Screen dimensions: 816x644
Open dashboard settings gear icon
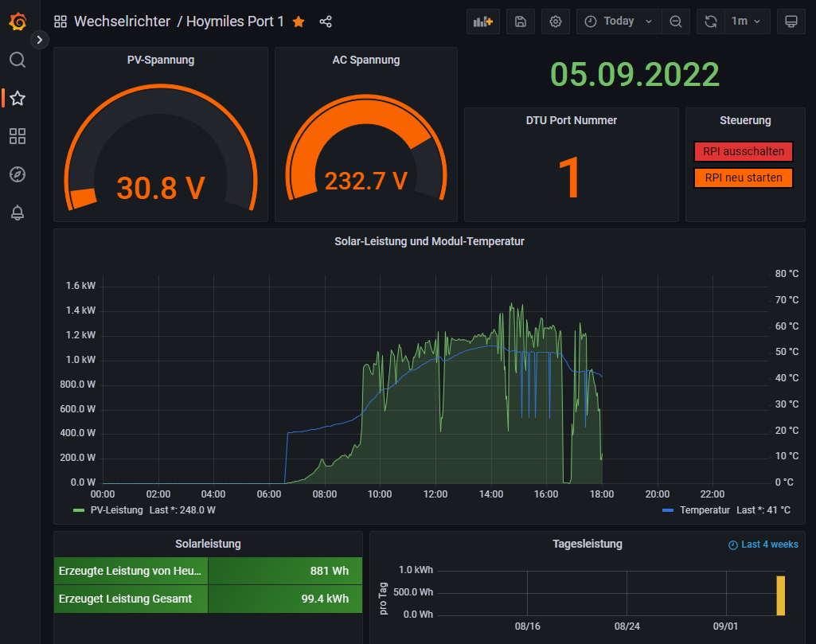click(556, 21)
